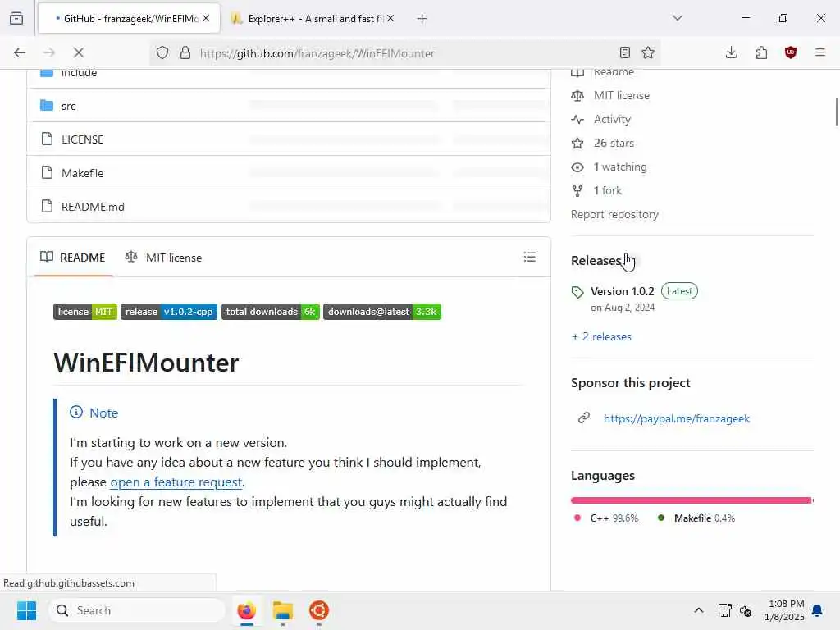
Task: Click the languages bar
Action: (x=692, y=500)
